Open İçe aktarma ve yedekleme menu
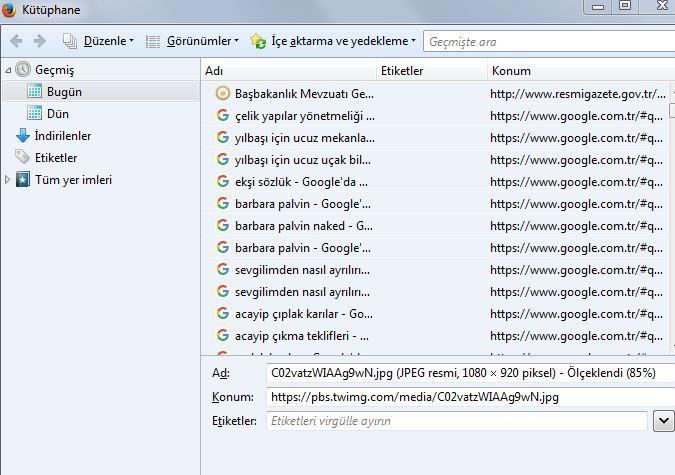The image size is (675, 475). (x=343, y=41)
